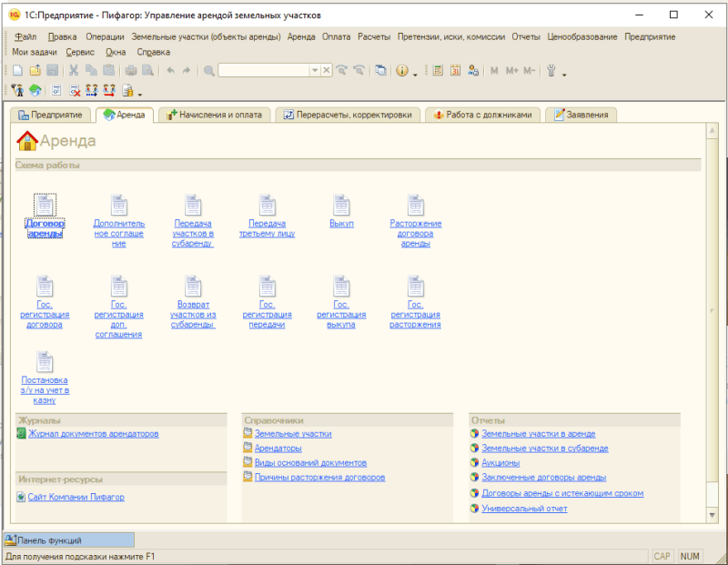Viewport: 728px width, 565px height.
Task: Open the calendar toolbar icon
Action: (x=455, y=70)
